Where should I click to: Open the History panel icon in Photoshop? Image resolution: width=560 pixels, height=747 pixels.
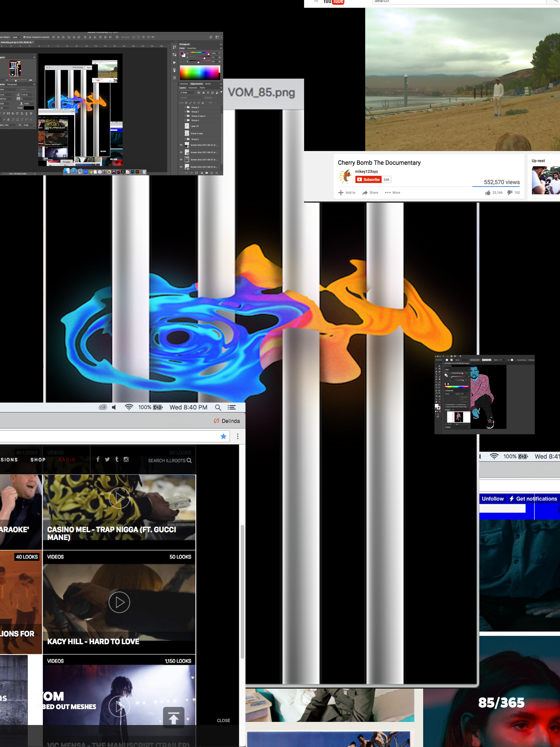[174, 47]
